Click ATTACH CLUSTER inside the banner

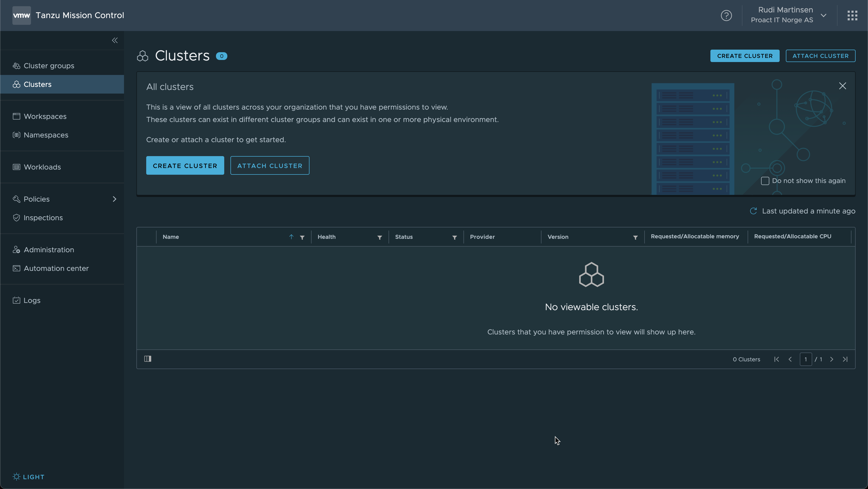(x=269, y=165)
